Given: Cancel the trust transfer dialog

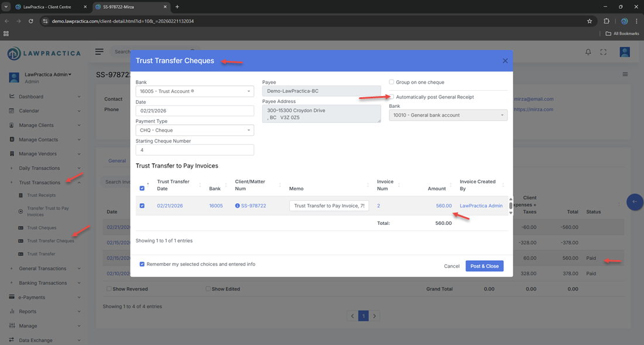Looking at the screenshot, I should pyautogui.click(x=451, y=266).
